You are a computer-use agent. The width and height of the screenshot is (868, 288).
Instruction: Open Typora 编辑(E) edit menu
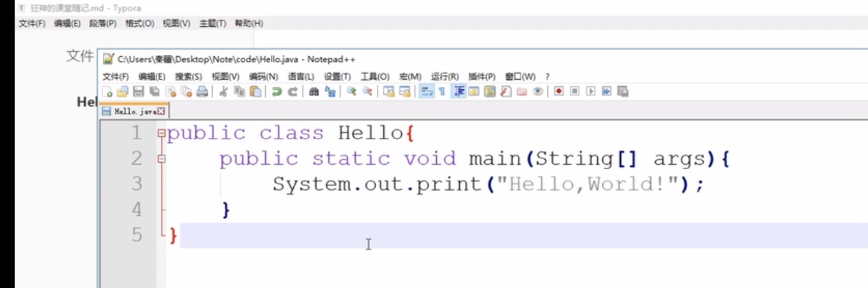click(x=67, y=24)
